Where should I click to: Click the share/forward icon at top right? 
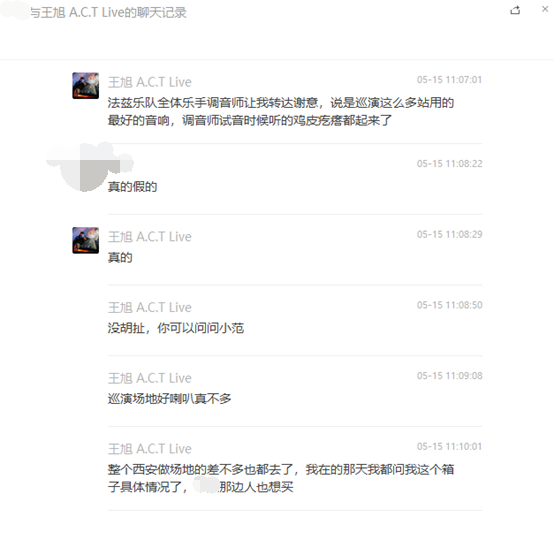click(515, 10)
